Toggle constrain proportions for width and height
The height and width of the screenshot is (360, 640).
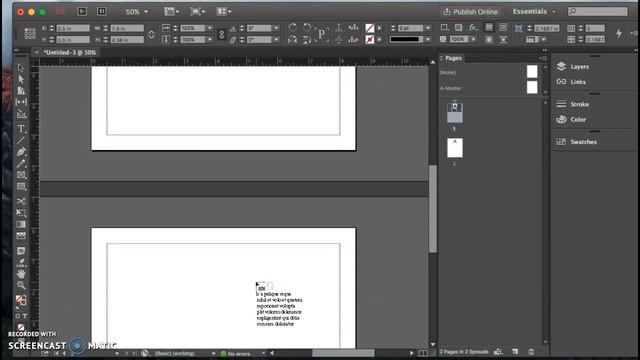point(151,34)
